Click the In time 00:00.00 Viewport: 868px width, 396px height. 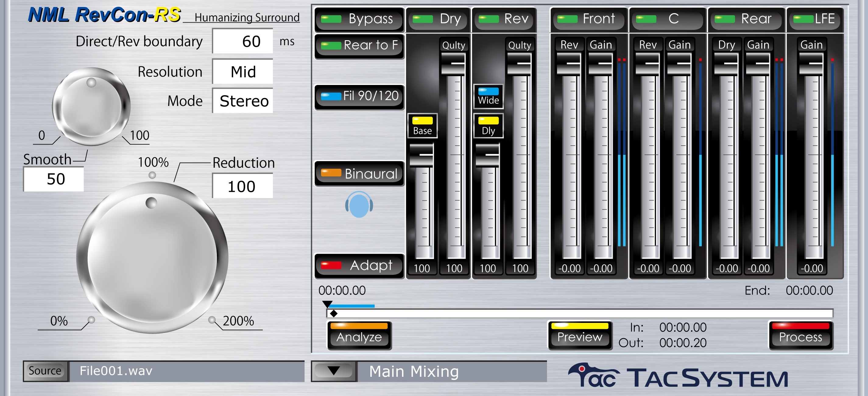[683, 327]
